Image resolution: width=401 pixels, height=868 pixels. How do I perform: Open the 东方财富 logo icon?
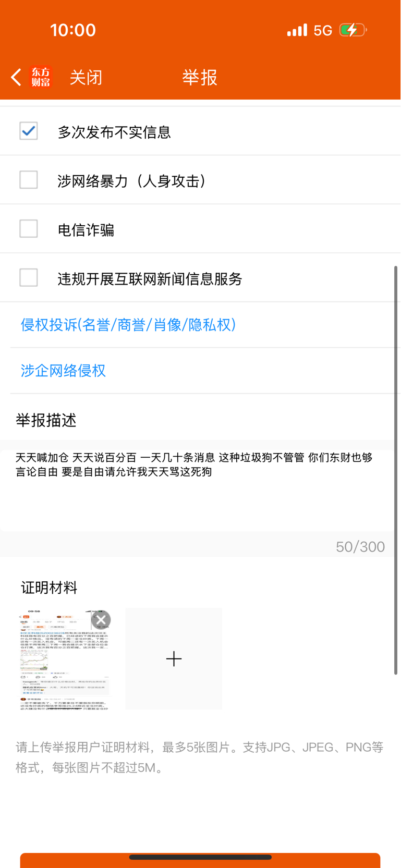(41, 77)
